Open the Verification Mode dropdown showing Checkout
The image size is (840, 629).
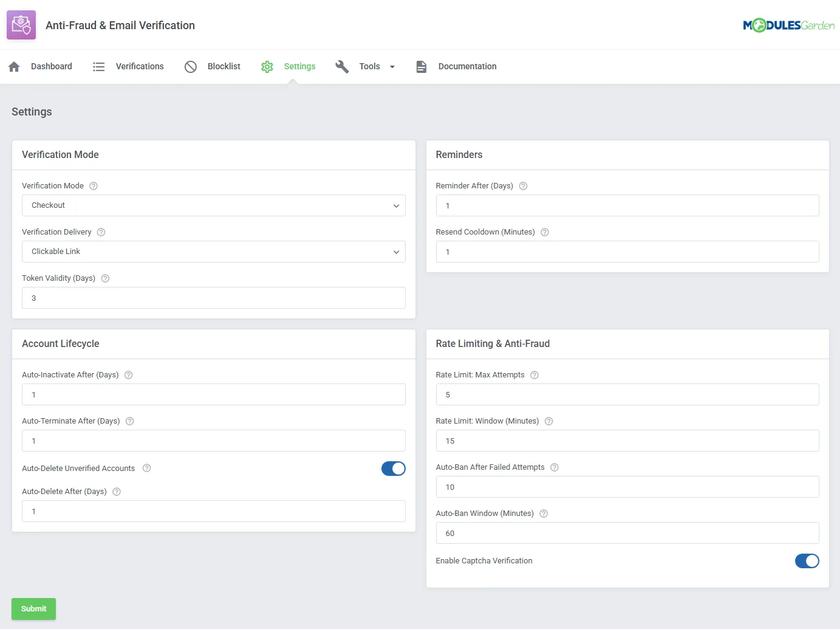[214, 205]
